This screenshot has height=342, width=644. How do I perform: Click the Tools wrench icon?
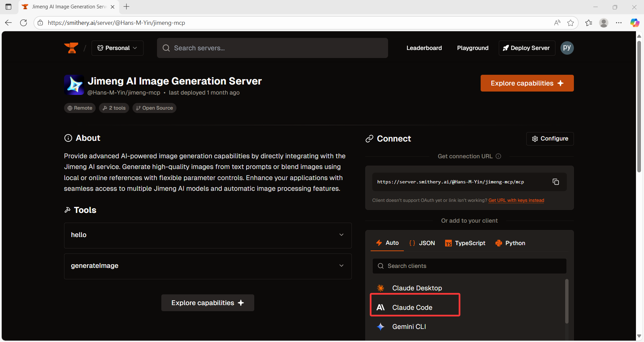pyautogui.click(x=67, y=210)
